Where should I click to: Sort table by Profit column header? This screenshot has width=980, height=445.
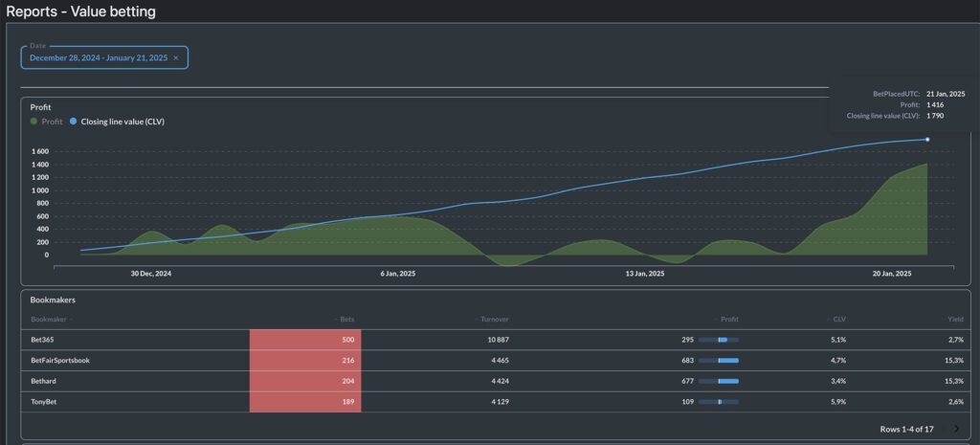[728, 319]
